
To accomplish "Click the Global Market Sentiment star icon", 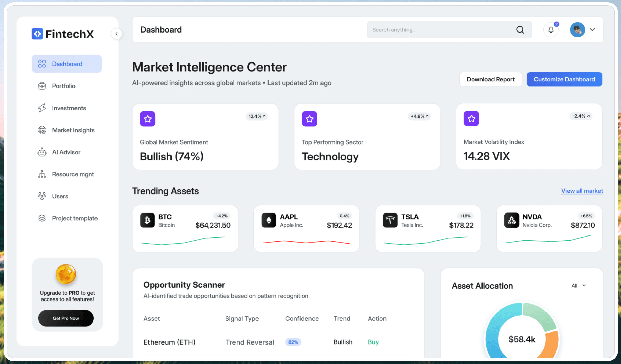I will coord(148,119).
